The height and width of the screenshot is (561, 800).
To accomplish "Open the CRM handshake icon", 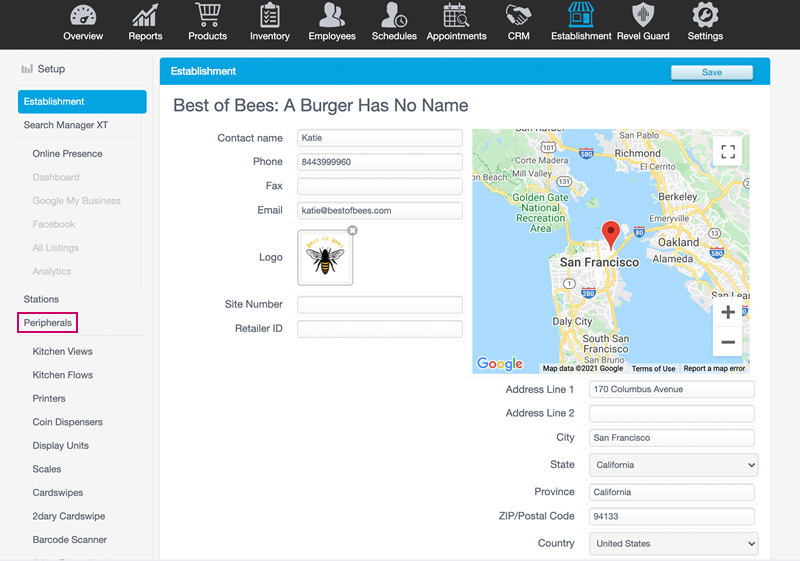I will [x=518, y=16].
